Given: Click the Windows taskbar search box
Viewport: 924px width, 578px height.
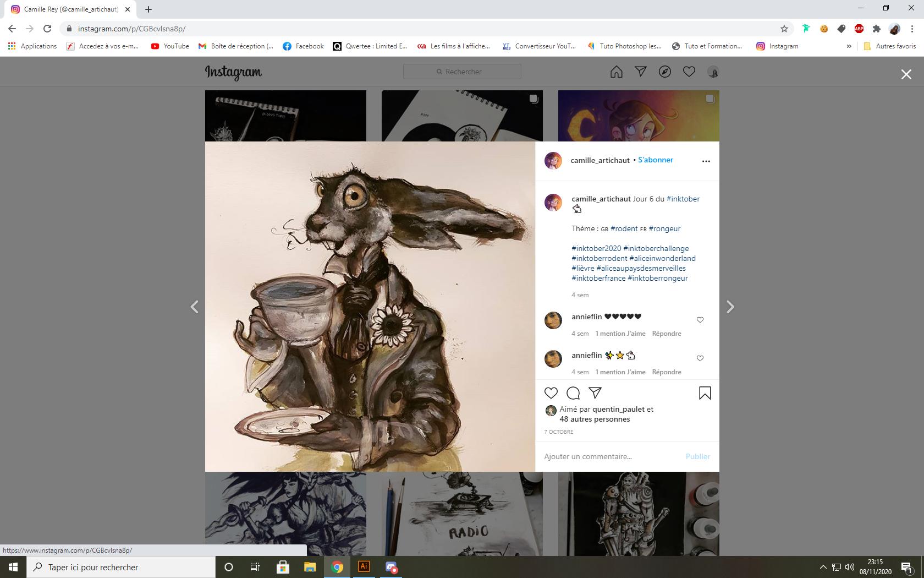Looking at the screenshot, I should click(121, 567).
